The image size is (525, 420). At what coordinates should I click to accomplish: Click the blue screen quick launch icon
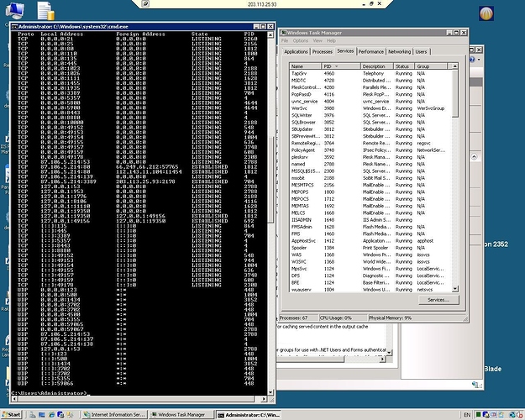[x=41, y=415]
